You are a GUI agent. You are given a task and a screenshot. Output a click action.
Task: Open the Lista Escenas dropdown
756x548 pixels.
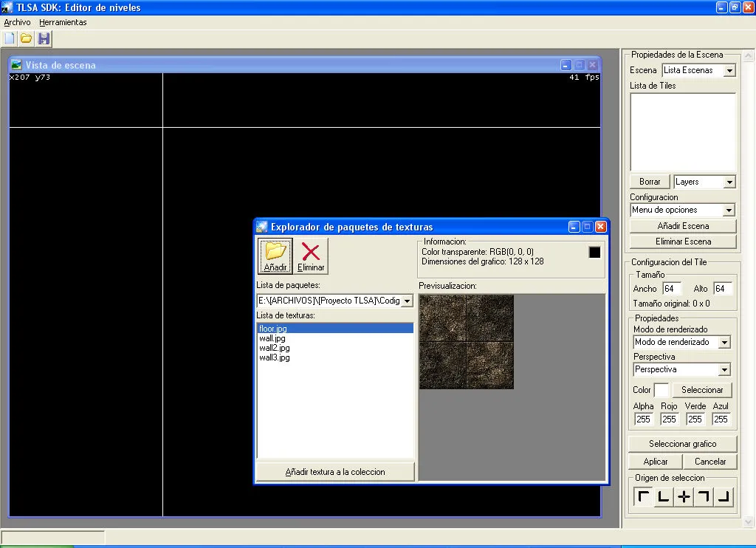coord(729,71)
